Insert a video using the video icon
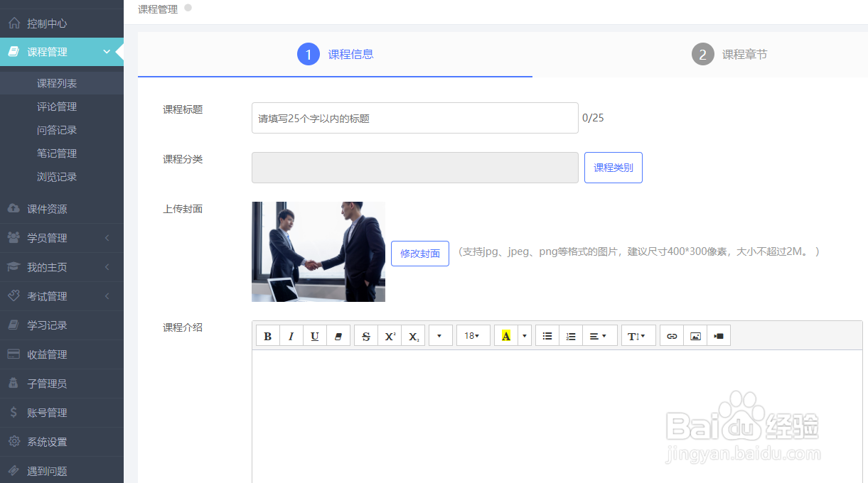The width and height of the screenshot is (868, 483). coord(719,335)
